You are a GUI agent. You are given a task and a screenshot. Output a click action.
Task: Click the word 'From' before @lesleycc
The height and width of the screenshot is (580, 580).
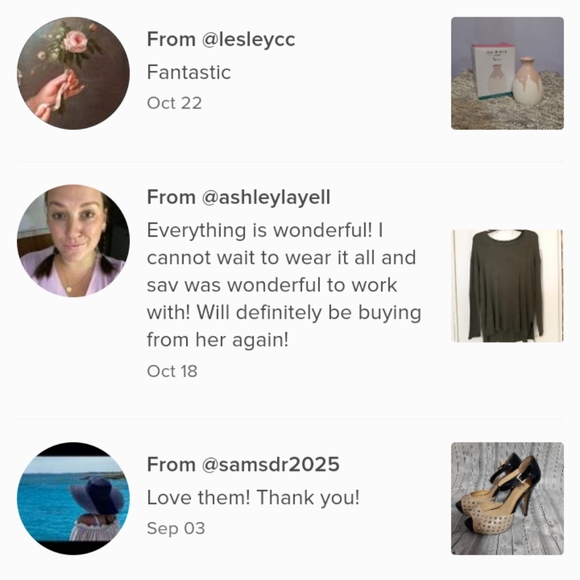(x=171, y=40)
